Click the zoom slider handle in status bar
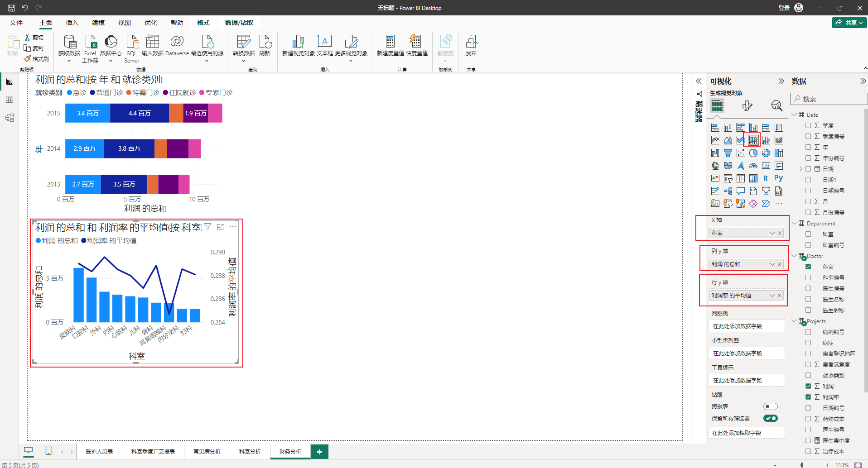 802,465
